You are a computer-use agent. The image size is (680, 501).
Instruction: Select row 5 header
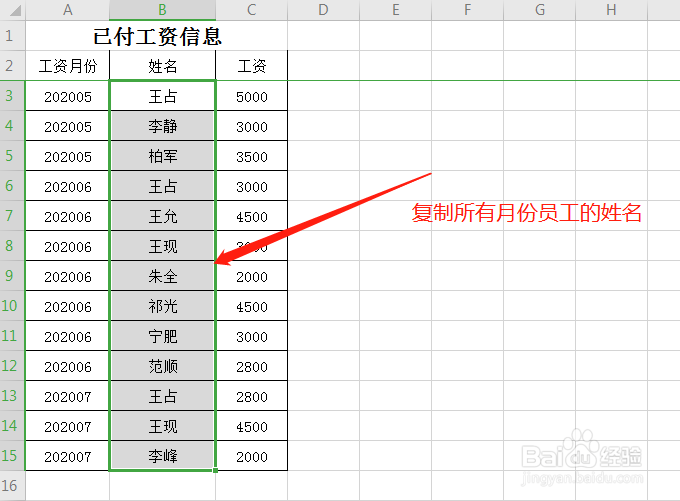tap(12, 155)
